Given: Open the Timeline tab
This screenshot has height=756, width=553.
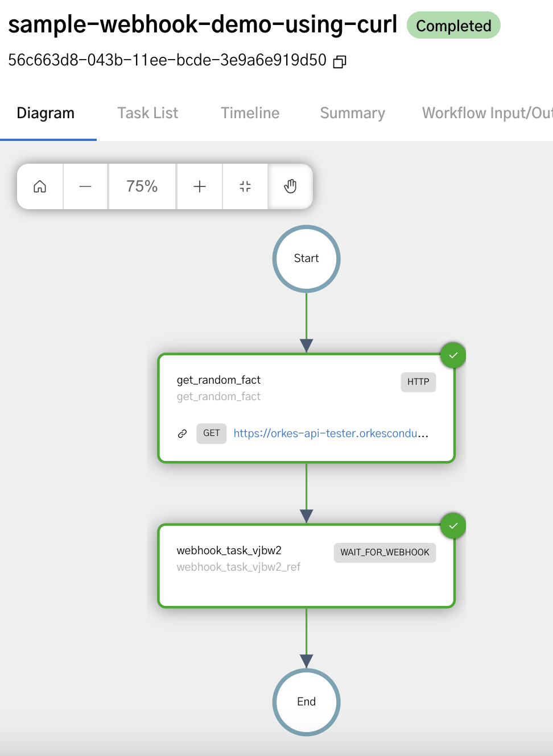Looking at the screenshot, I should 250,113.
